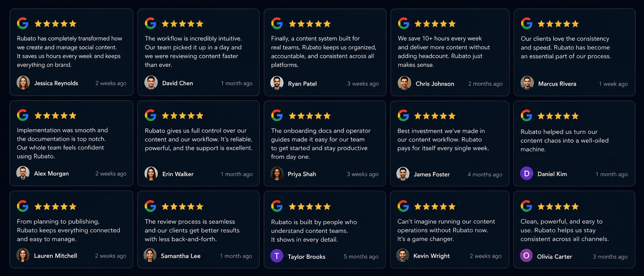Click the reviewer name Ryan Patel
The image size is (644, 276).
pyautogui.click(x=302, y=84)
